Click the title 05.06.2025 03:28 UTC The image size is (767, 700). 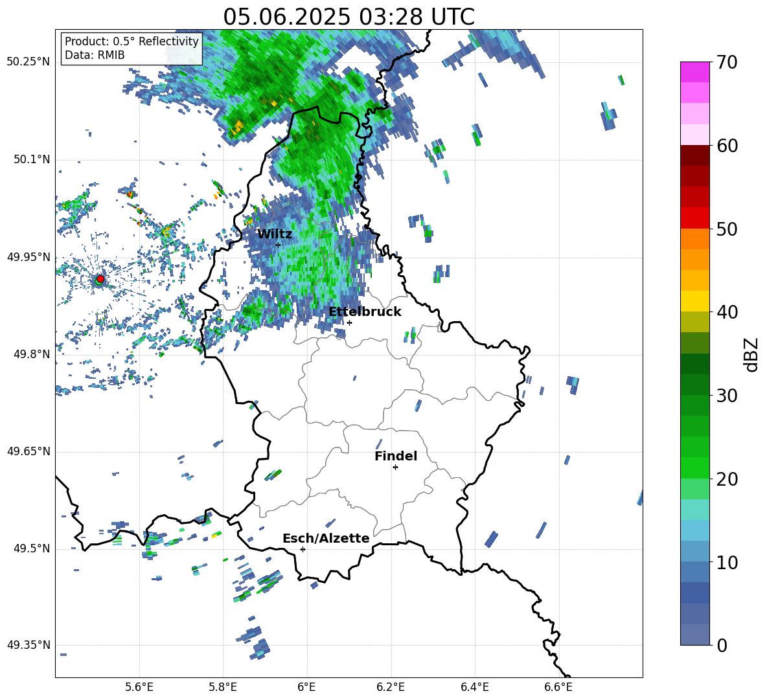coord(349,17)
